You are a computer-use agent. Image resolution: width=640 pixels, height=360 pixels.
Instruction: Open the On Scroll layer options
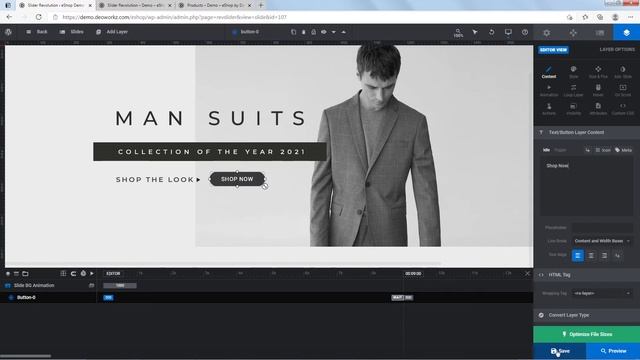(623, 91)
